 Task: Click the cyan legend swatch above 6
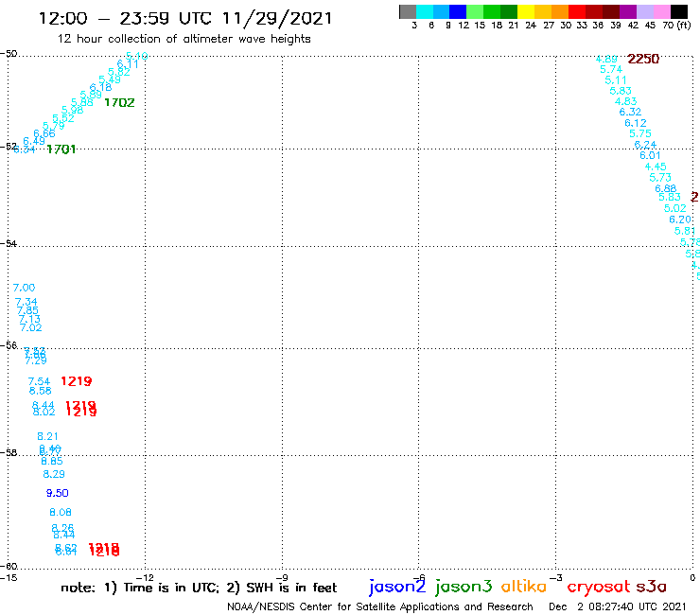point(425,11)
